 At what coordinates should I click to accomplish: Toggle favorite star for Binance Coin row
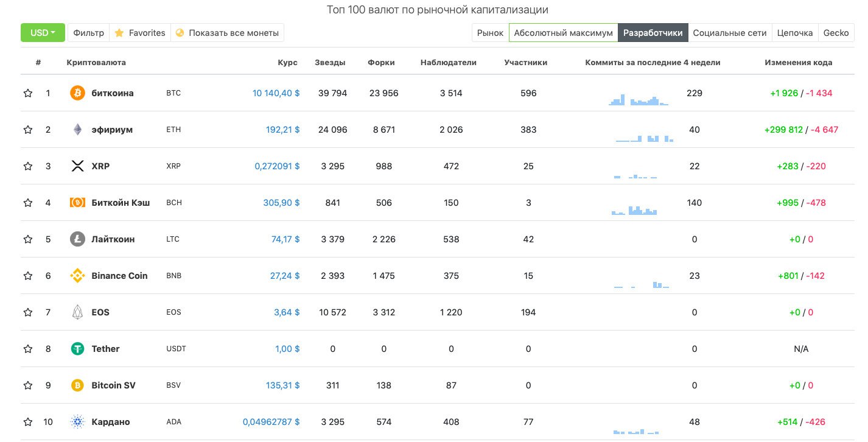click(x=28, y=276)
